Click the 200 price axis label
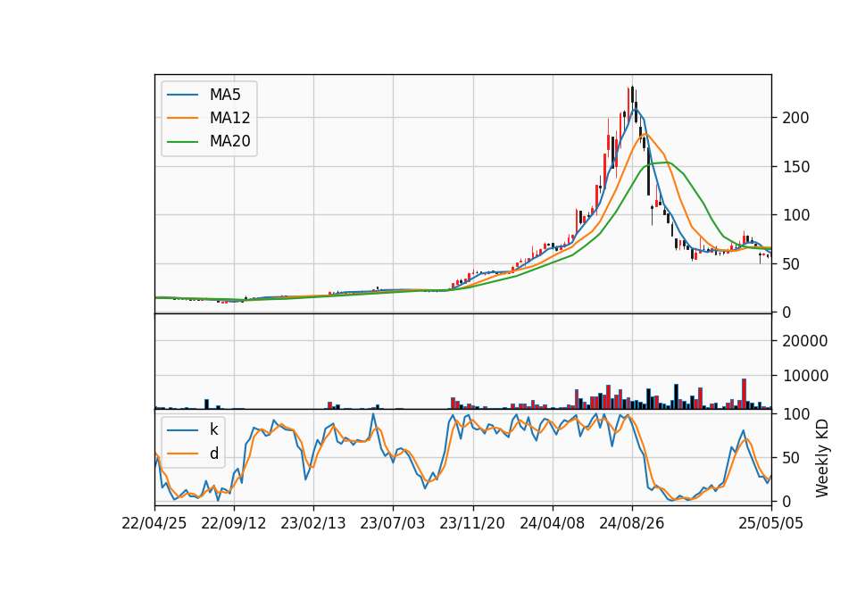 (x=795, y=118)
